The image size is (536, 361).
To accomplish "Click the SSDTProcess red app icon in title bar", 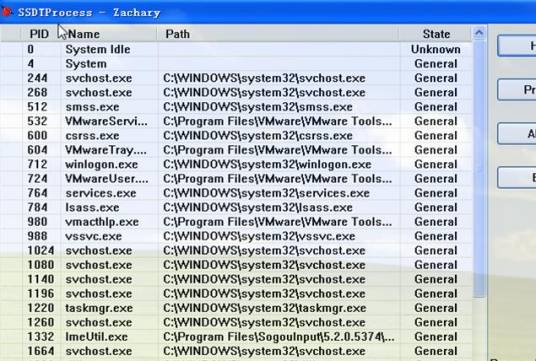I will pos(6,12).
